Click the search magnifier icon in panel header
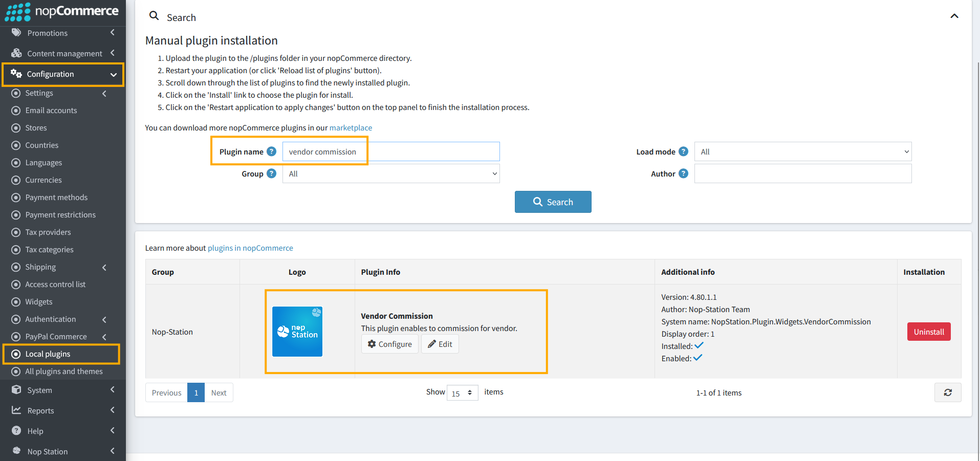 154,16
